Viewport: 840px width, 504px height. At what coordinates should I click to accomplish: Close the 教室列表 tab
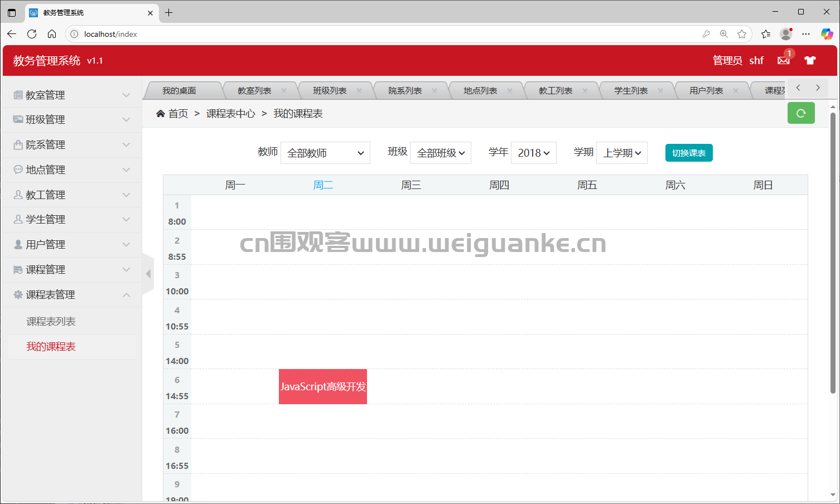pyautogui.click(x=284, y=90)
